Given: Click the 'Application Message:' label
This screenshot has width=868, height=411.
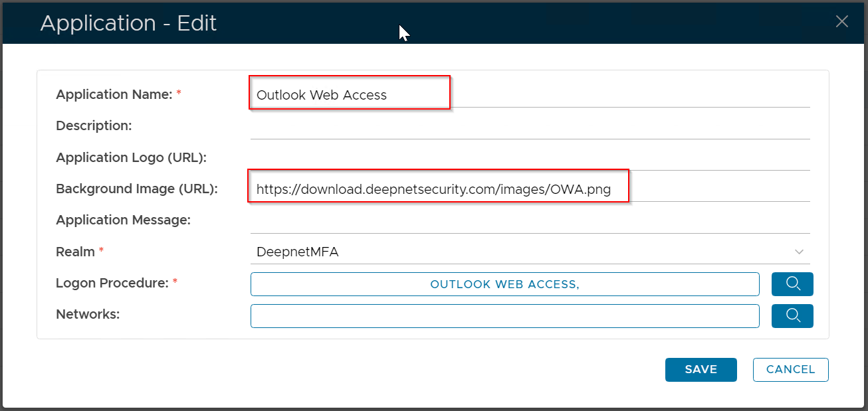Looking at the screenshot, I should click(x=124, y=220).
